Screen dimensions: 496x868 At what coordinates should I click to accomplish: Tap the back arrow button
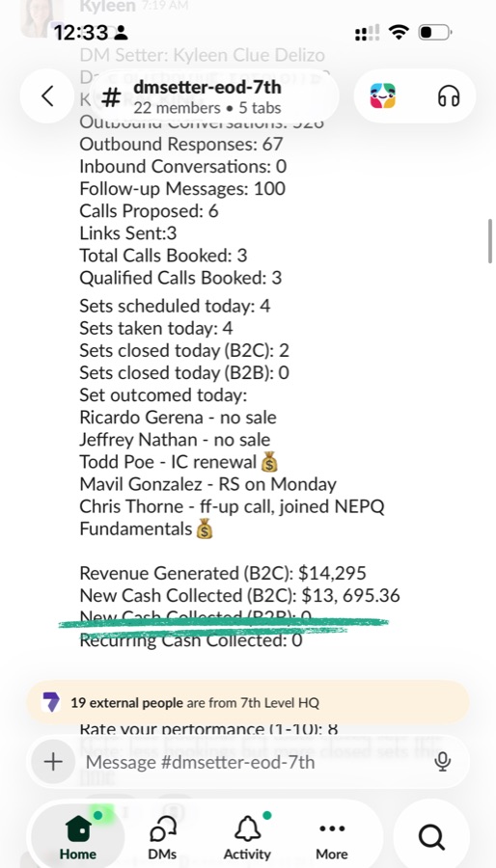47,96
